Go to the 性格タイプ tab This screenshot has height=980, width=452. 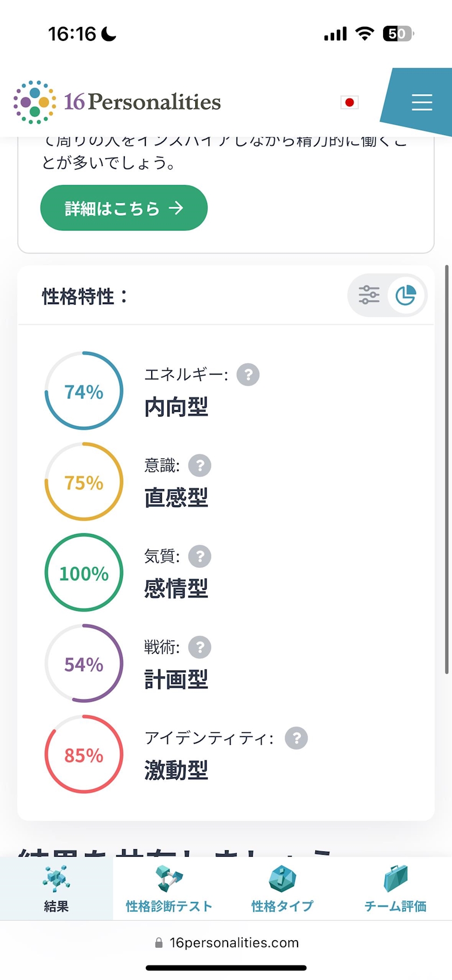[x=282, y=889]
